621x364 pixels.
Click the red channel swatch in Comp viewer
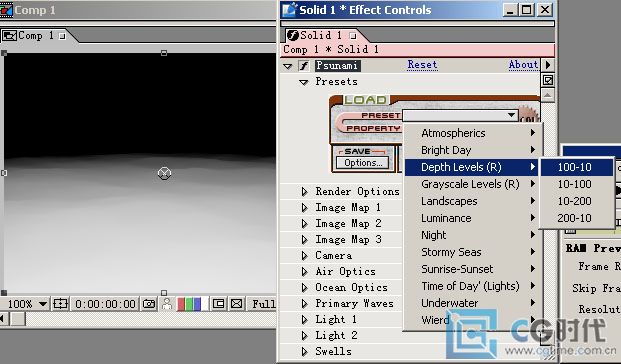(181, 304)
